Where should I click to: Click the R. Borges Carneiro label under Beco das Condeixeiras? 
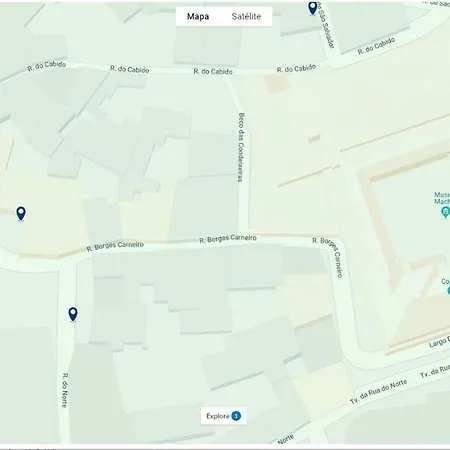pyautogui.click(x=228, y=239)
